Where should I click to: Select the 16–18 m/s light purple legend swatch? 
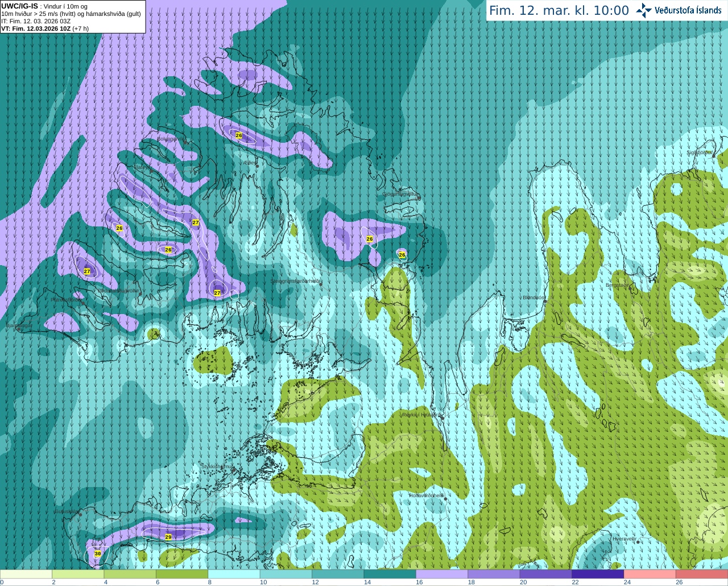point(442,574)
